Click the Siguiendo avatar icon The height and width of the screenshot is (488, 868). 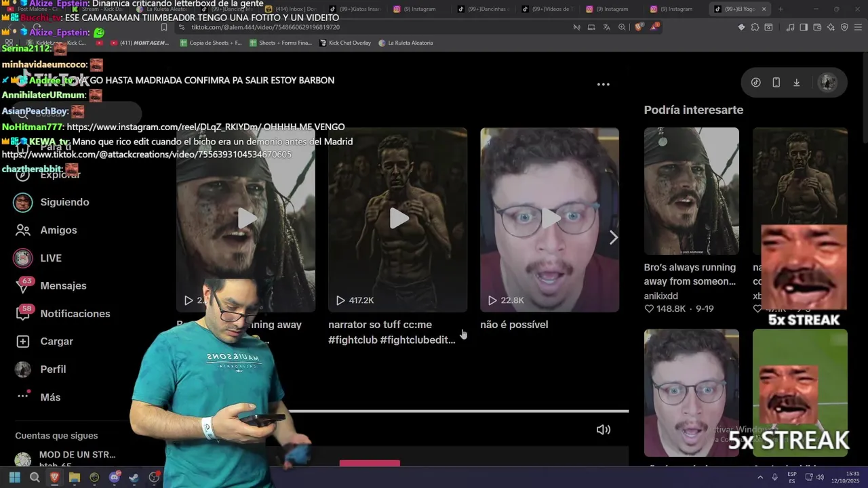[x=23, y=202]
